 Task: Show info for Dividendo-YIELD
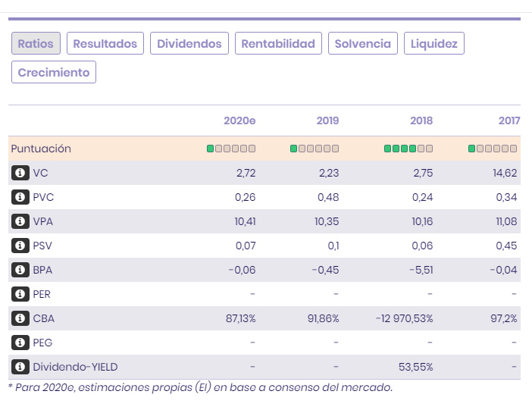click(20, 367)
